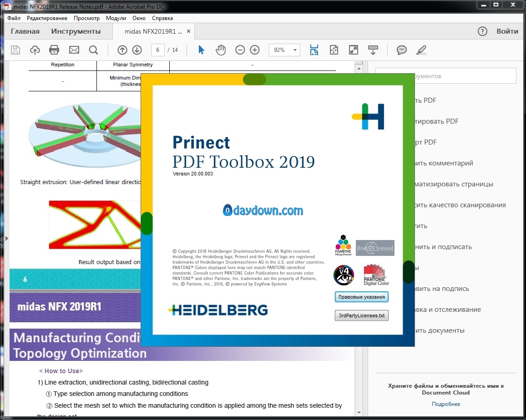The image size is (526, 420).
Task: Click the Save file icon in toolbar
Action: [15, 50]
